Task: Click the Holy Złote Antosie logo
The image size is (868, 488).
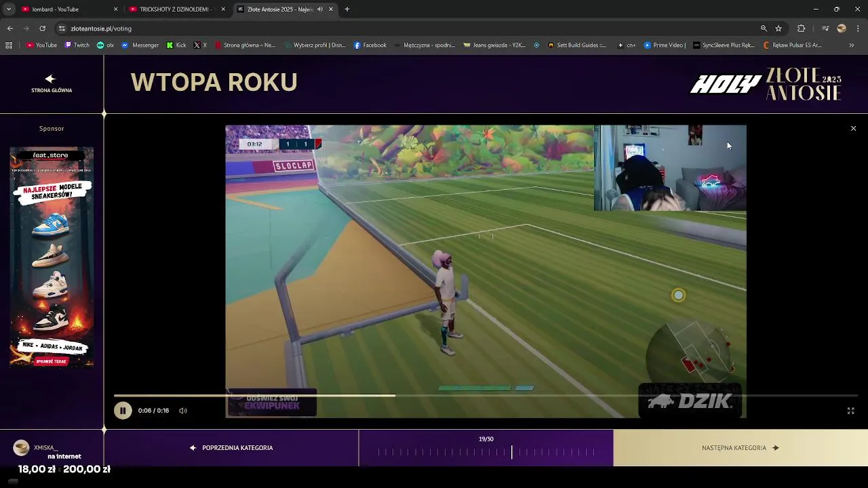Action: click(766, 84)
